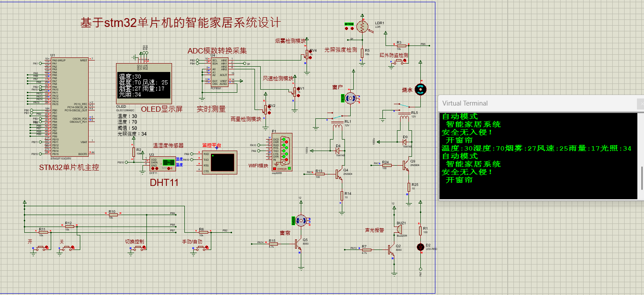Select transistor Q4 2N3904
Viewport: 644px width, 295px height.
point(340,174)
